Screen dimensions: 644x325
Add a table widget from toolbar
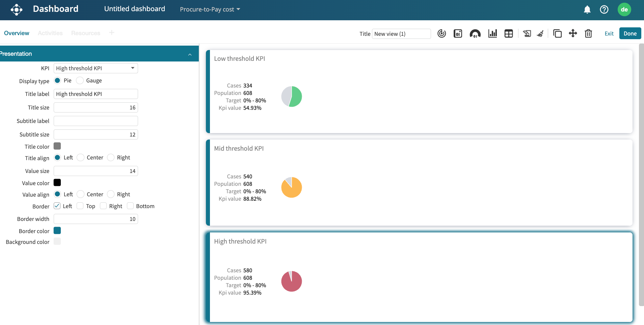click(509, 33)
